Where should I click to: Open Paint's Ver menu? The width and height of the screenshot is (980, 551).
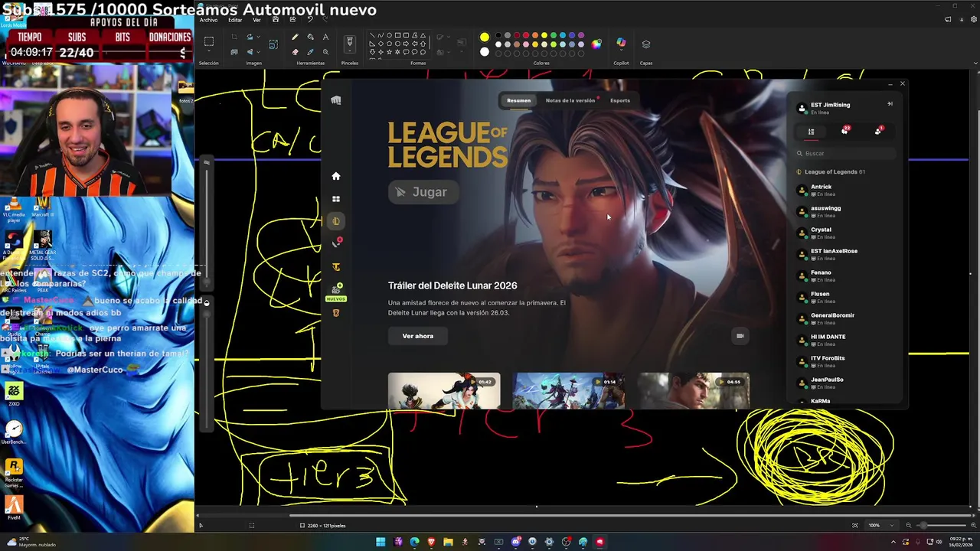257,20
